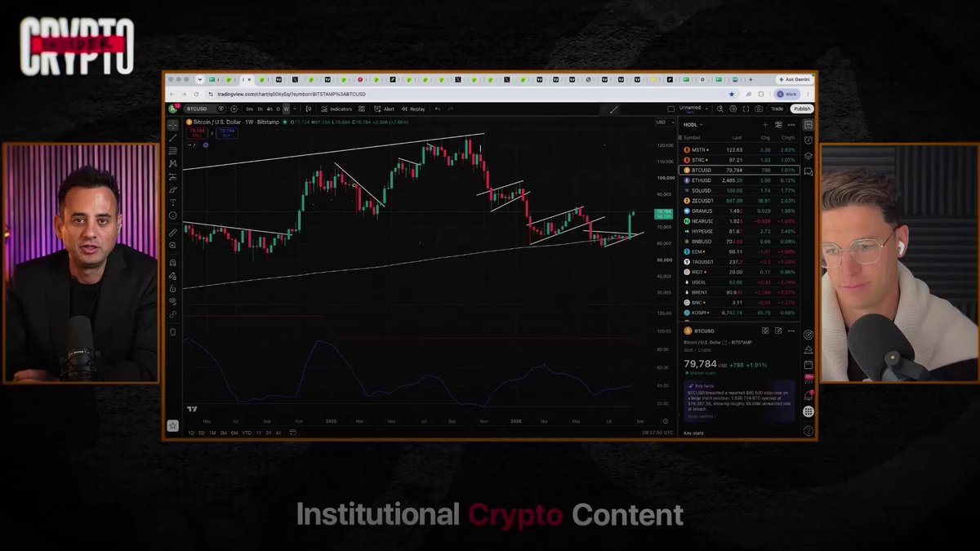Open the HODL watchlist dropdown
The width and height of the screenshot is (980, 551).
click(693, 125)
